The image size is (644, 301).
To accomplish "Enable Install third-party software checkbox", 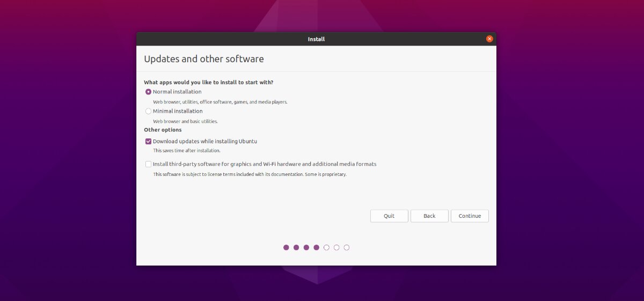I will (149, 164).
